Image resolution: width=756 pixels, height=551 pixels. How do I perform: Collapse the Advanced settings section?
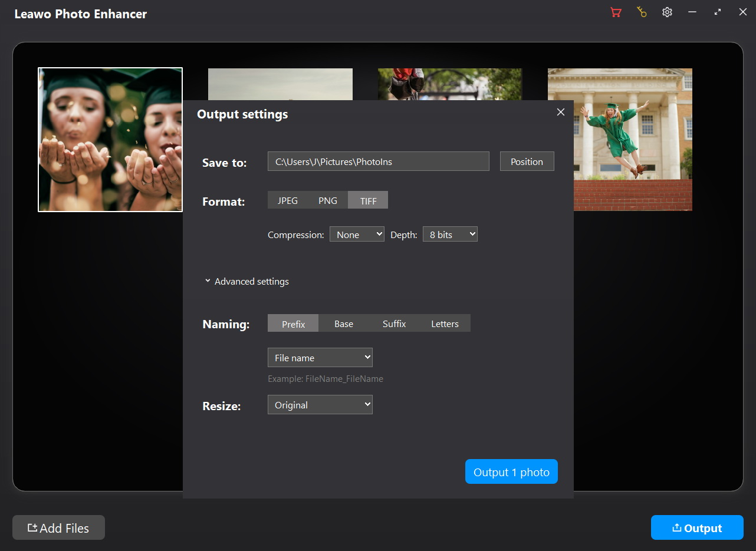tap(246, 281)
